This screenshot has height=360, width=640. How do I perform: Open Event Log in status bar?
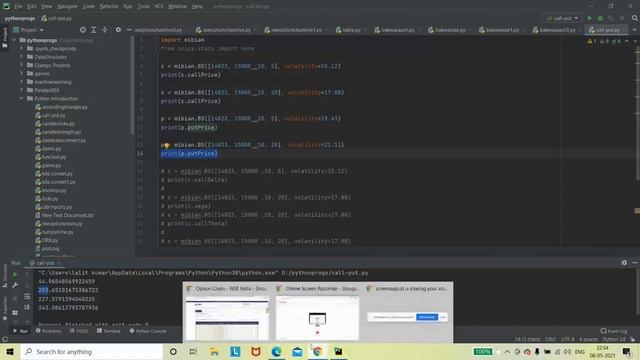coord(613,331)
